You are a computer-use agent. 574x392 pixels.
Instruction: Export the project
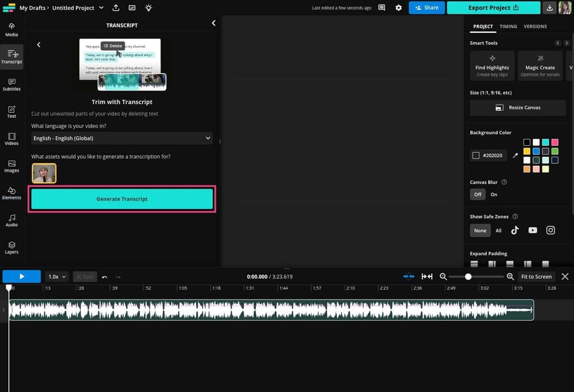(492, 7)
